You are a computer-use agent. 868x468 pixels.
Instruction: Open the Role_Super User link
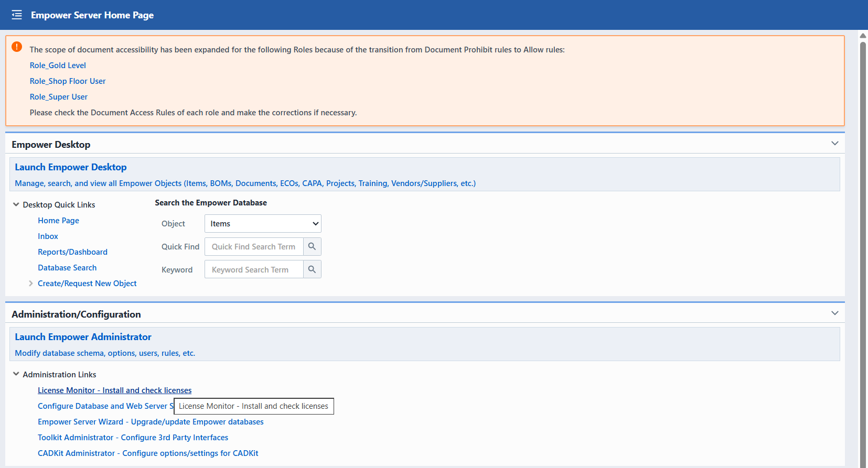tap(59, 96)
